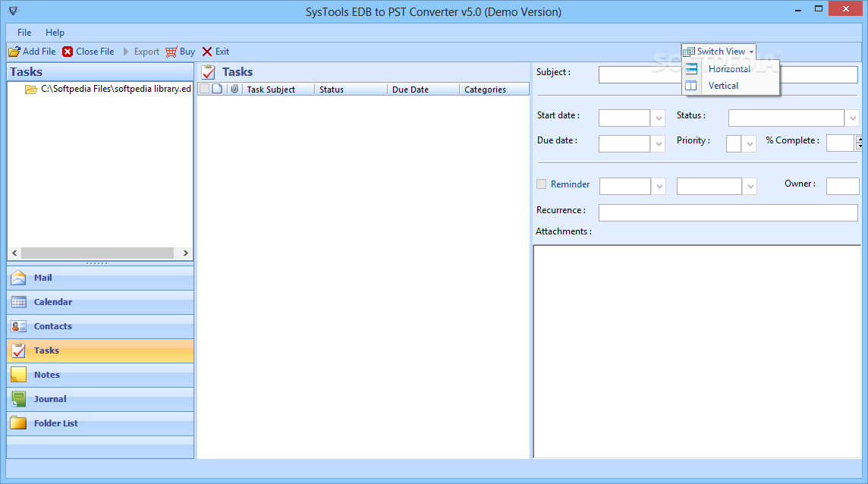Viewport: 868px width, 484px height.
Task: Click the Export button label
Action: 146,52
